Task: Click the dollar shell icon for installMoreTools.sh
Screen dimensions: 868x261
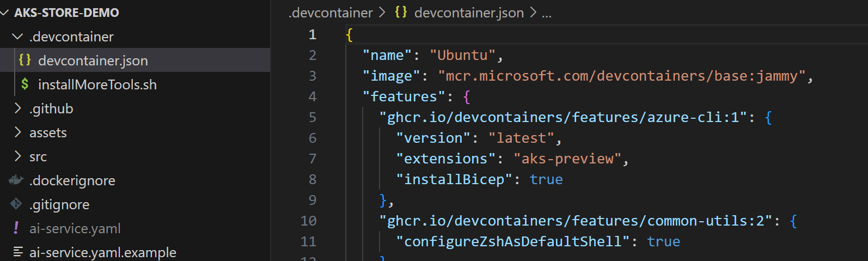Action: click(25, 84)
